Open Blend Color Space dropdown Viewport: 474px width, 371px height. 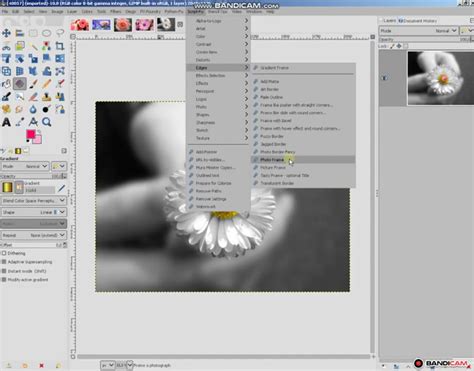(x=33, y=200)
